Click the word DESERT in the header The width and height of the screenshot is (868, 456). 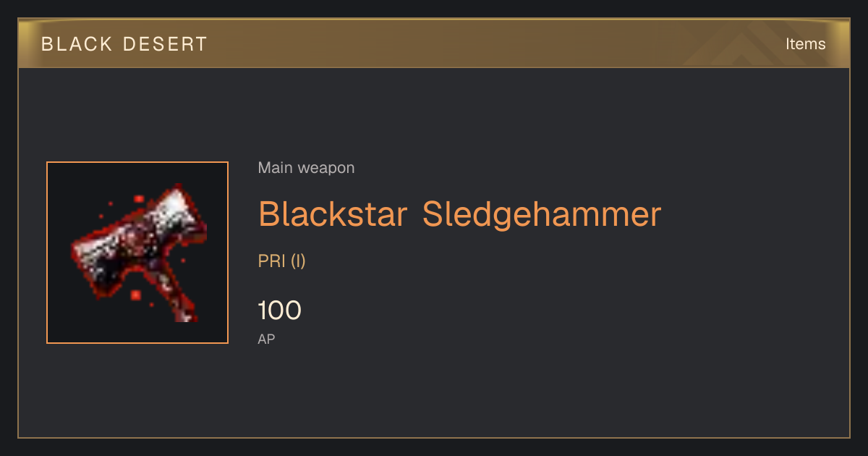[x=166, y=44]
